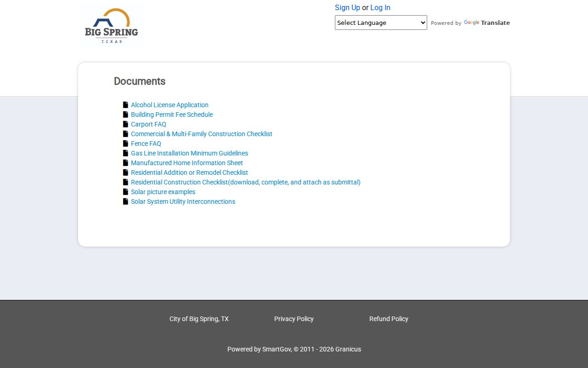Image resolution: width=588 pixels, height=368 pixels.
Task: Click file icon beside Gas Line Installation Guidelines
Action: tap(125, 153)
